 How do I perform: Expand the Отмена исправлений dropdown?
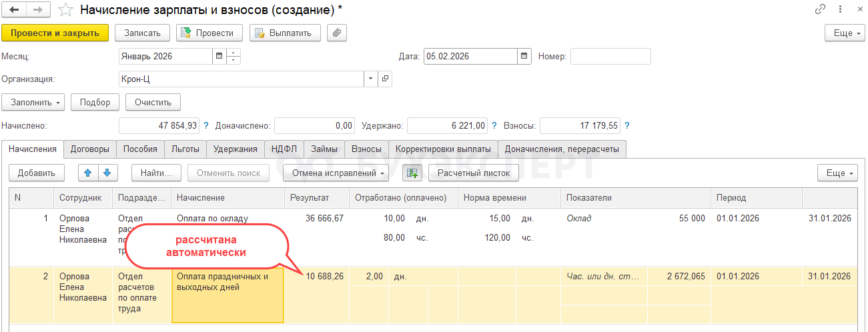tap(336, 173)
